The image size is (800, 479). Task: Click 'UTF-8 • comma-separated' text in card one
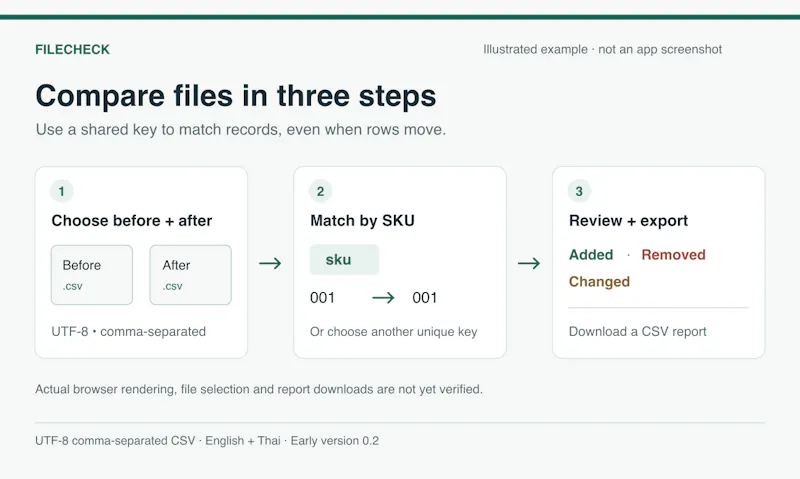(129, 332)
